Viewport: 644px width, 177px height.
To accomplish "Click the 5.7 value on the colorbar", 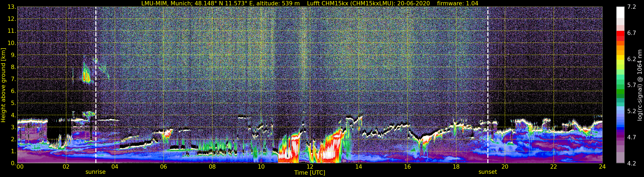I will [x=632, y=85].
